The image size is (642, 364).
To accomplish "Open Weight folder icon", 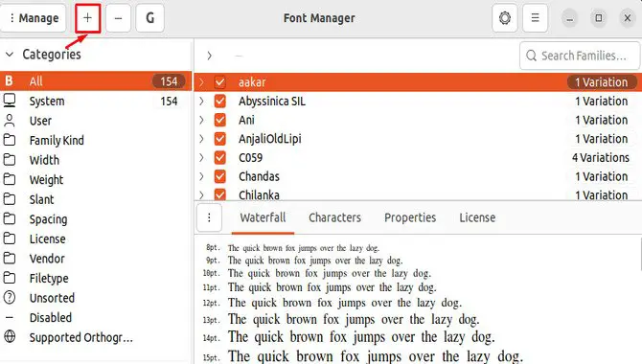I will point(10,179).
